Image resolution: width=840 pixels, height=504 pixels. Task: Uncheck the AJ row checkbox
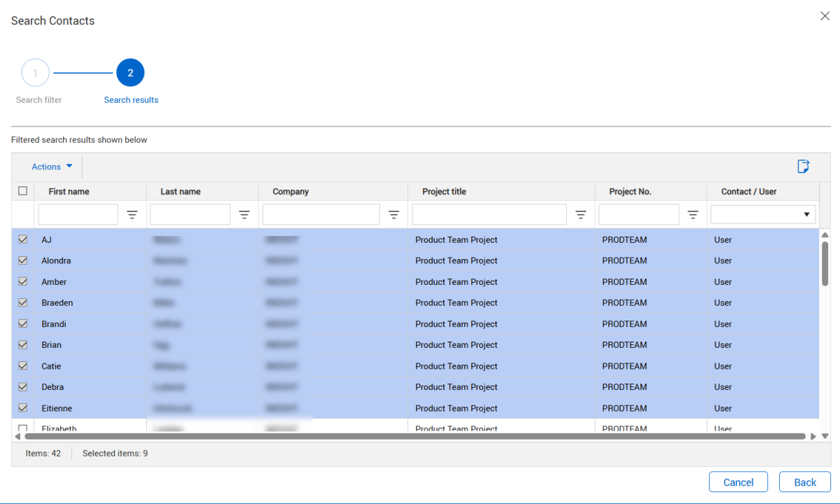[23, 239]
